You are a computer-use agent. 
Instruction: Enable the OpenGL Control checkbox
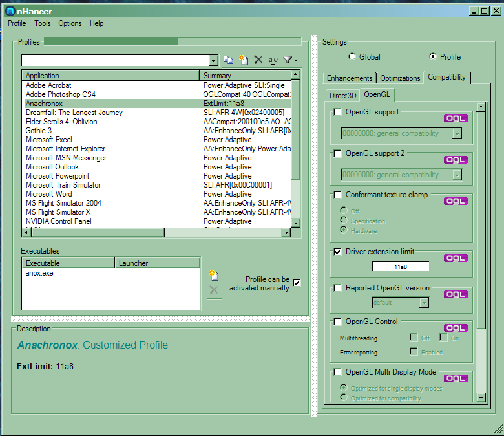(x=337, y=322)
